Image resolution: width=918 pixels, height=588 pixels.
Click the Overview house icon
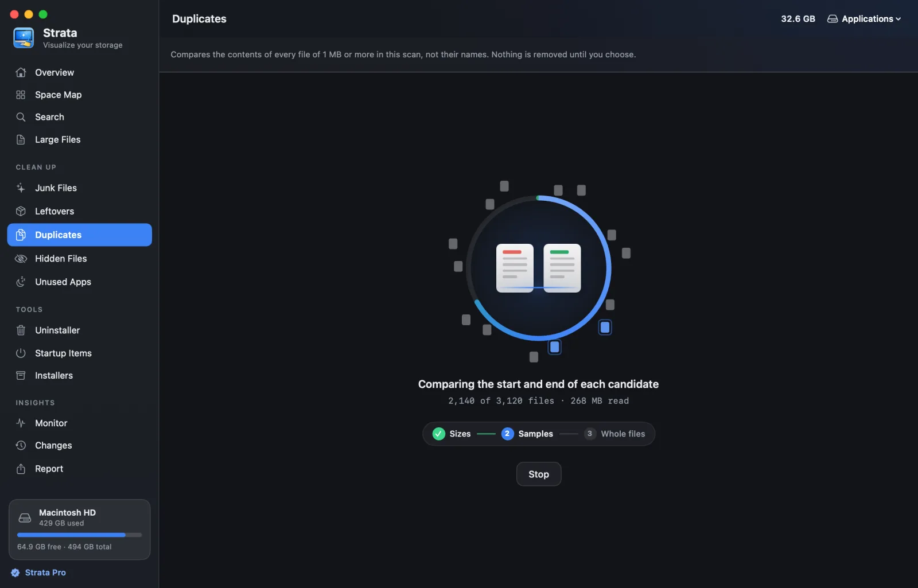tap(21, 72)
